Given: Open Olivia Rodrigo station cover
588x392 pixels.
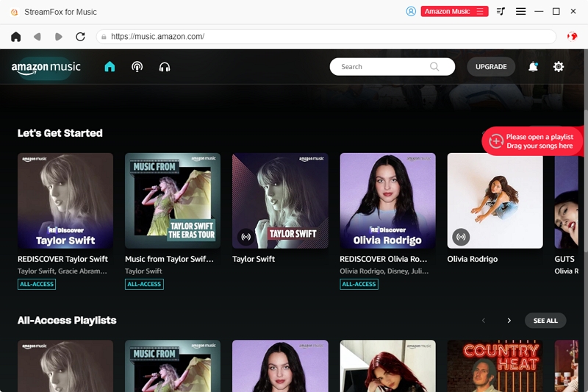Looking at the screenshot, I should [495, 200].
